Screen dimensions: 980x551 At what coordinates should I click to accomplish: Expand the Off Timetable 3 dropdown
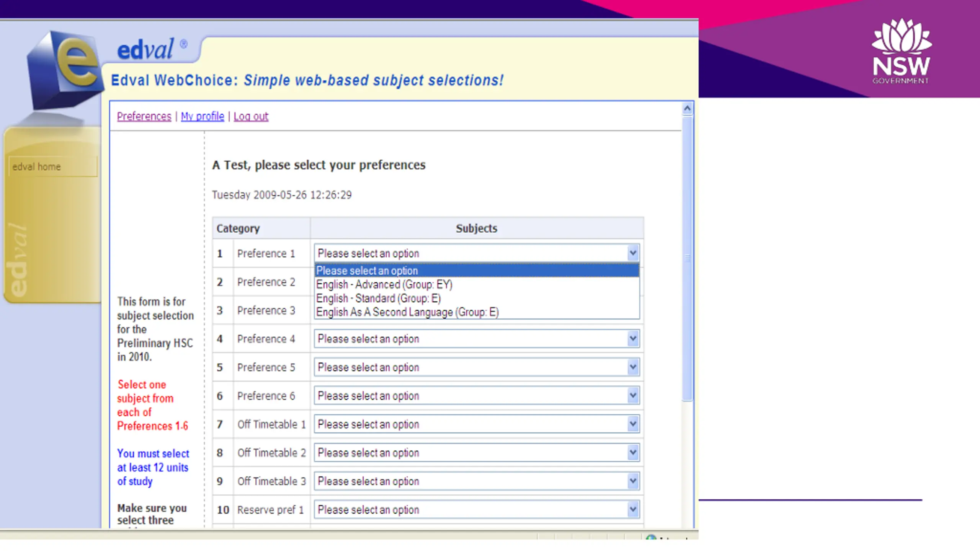click(477, 481)
